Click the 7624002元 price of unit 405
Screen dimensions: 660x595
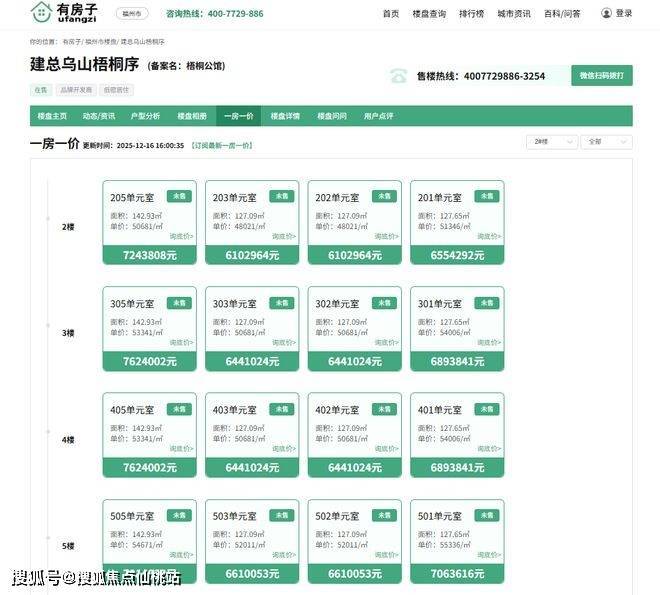(x=149, y=468)
